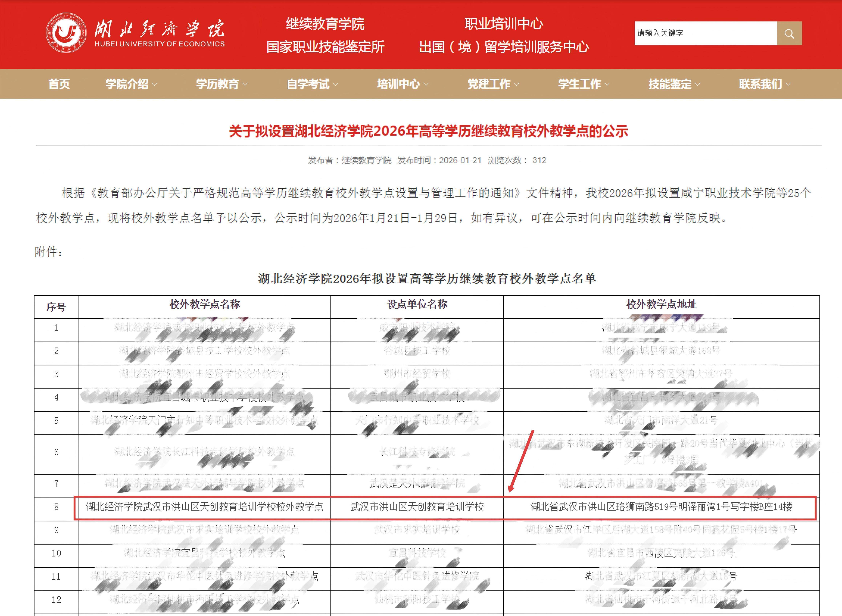
Task: Click the university seal emblem in the header
Action: [66, 33]
